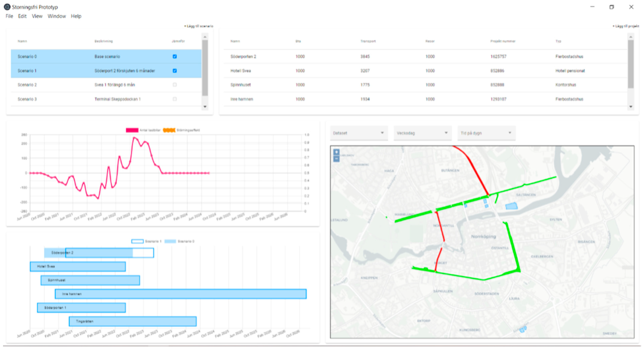
Task: Zoom in on the map
Action: point(336,152)
